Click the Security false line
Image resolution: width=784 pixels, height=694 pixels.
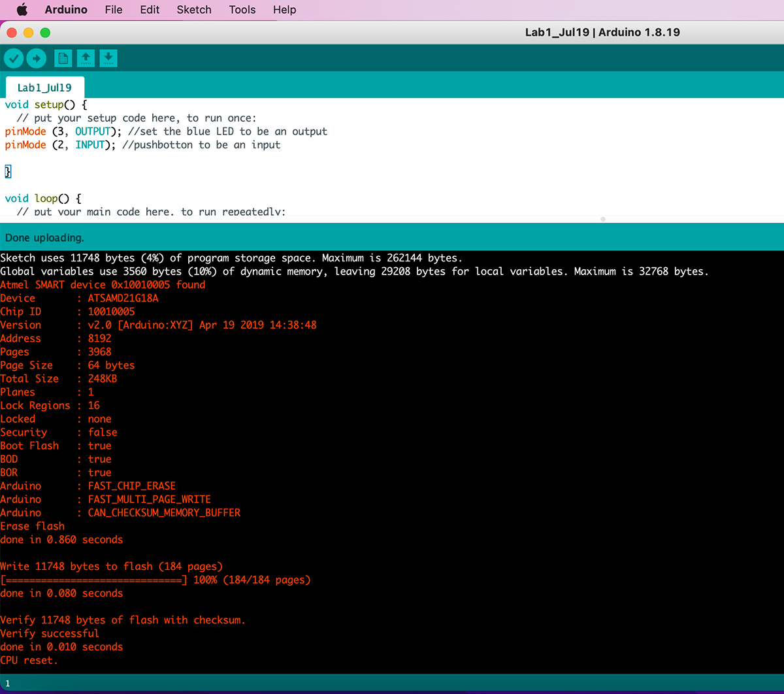tap(59, 432)
